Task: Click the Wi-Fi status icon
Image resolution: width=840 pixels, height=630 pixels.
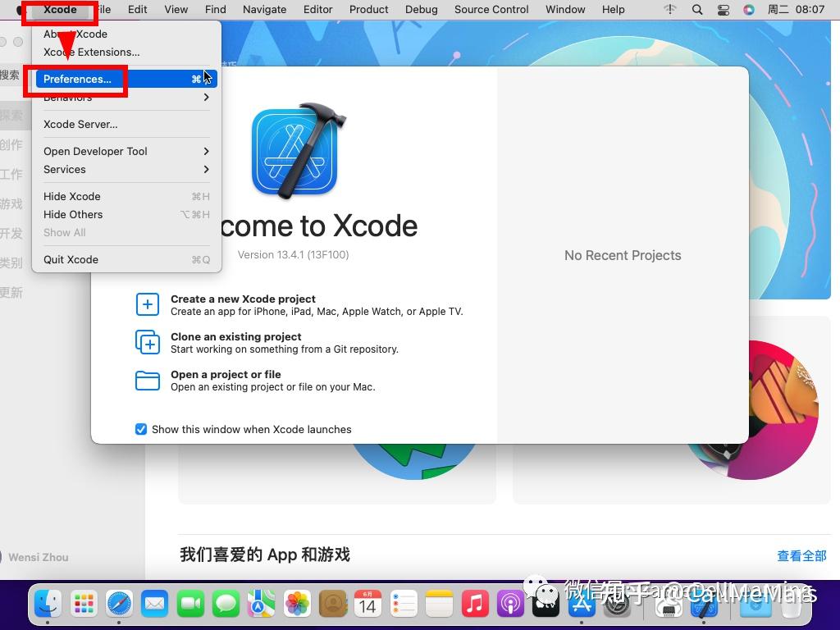Action: [670, 10]
